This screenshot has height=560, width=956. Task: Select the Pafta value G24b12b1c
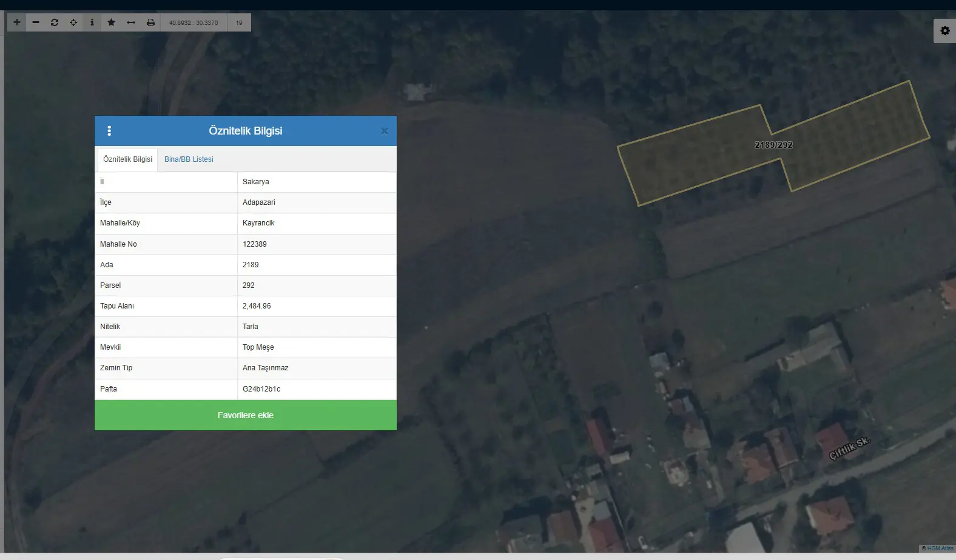tap(317, 389)
